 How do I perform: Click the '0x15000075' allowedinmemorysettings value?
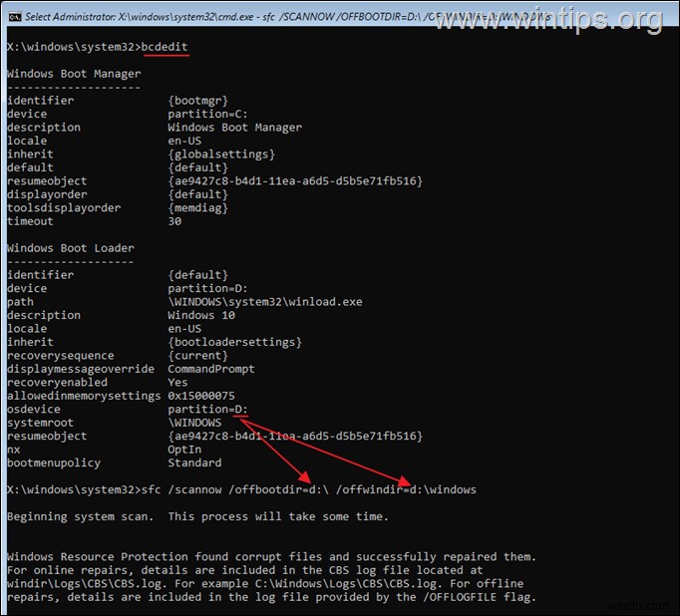[x=201, y=396]
